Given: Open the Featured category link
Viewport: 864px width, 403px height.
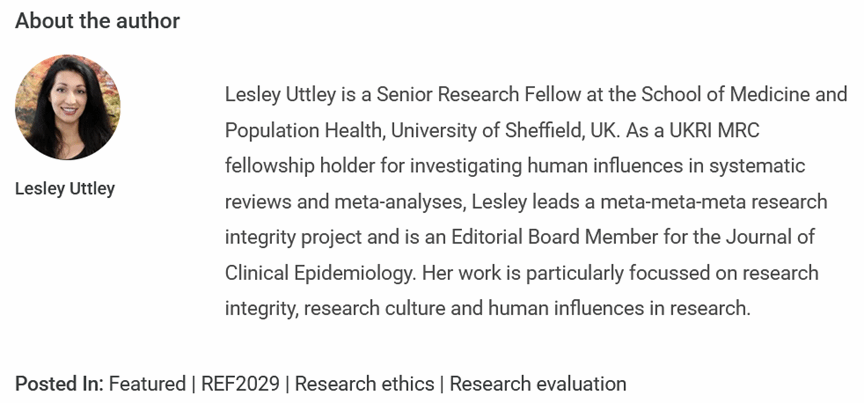Looking at the screenshot, I should (147, 384).
